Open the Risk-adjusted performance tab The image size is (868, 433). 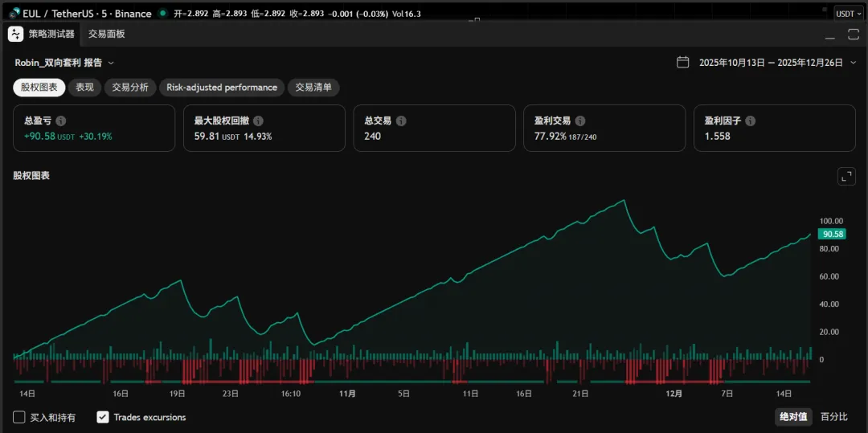tap(222, 88)
